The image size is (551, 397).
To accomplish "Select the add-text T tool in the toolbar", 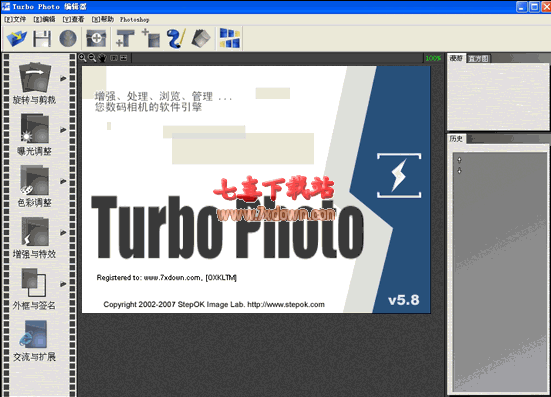I will pyautogui.click(x=125, y=38).
